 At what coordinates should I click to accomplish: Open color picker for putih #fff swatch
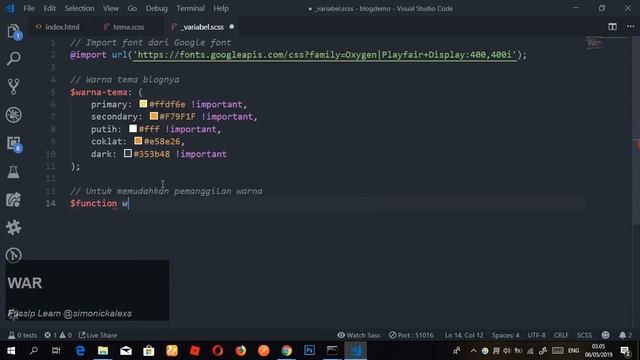133,129
